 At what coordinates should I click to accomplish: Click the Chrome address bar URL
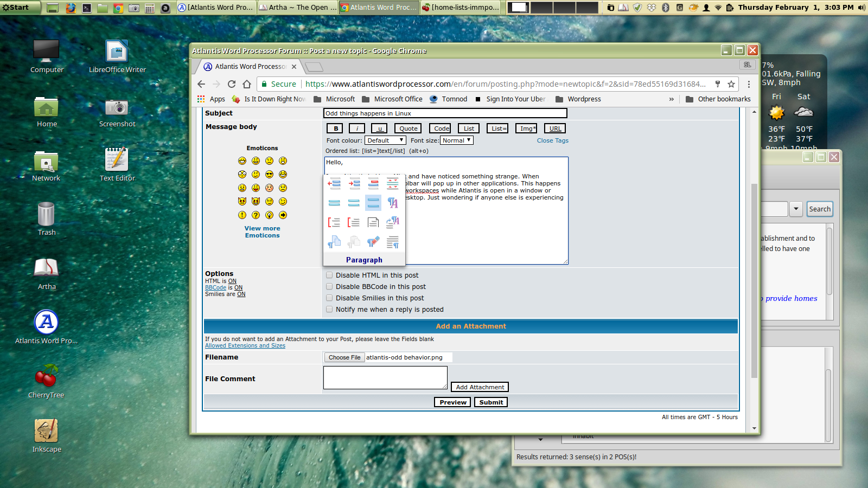point(505,84)
